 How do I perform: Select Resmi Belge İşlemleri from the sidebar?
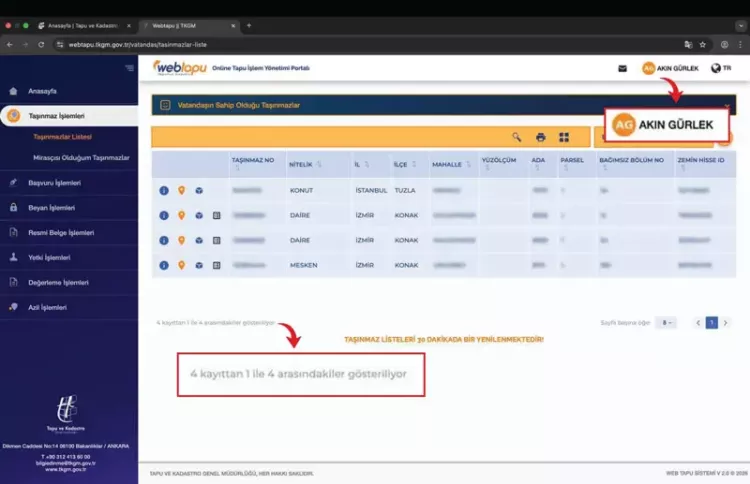[x=61, y=233]
